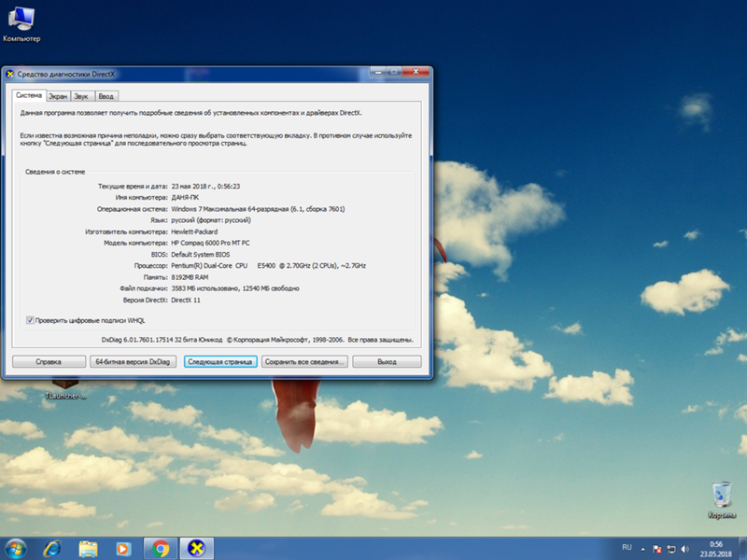Launch Internet Explorer from the taskbar
The image size is (747, 560).
(52, 549)
